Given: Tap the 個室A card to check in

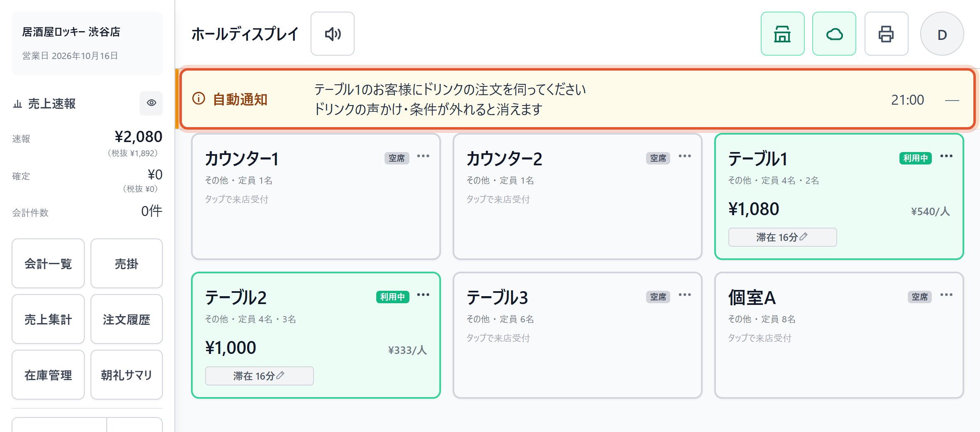Looking at the screenshot, I should tap(839, 335).
